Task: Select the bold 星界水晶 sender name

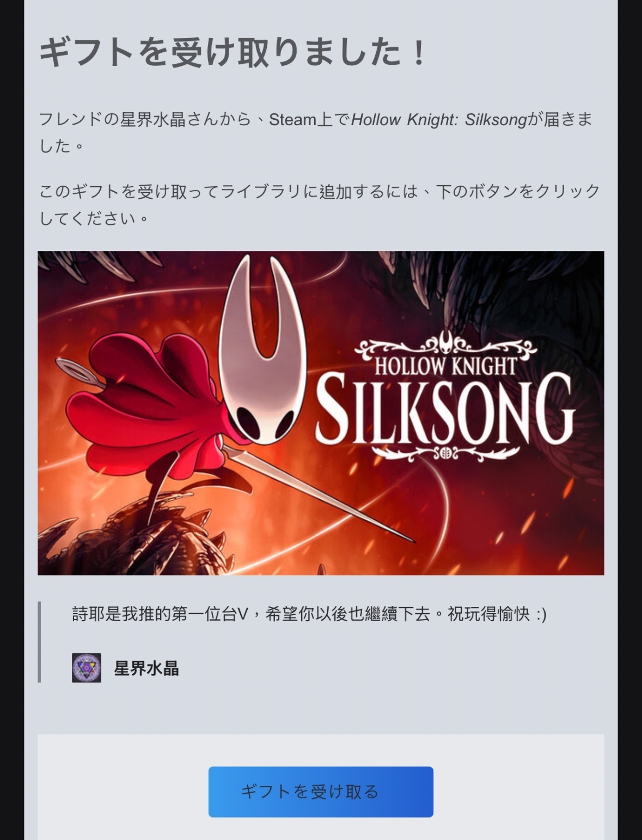Action: pyautogui.click(x=146, y=669)
